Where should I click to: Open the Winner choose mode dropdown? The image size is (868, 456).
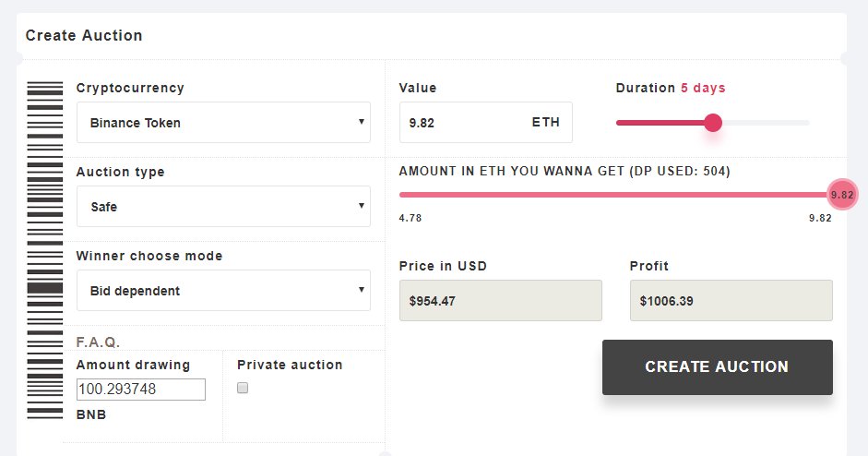point(223,291)
